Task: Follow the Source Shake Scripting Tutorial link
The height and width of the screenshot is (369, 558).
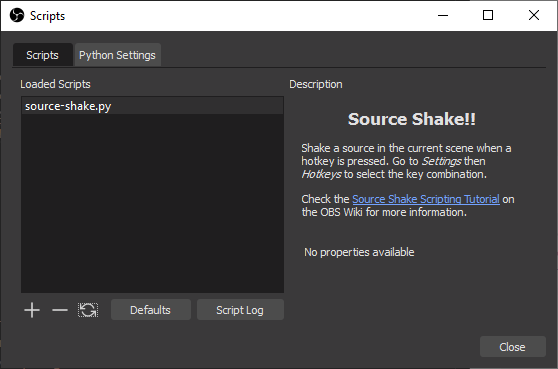Action: tap(426, 199)
